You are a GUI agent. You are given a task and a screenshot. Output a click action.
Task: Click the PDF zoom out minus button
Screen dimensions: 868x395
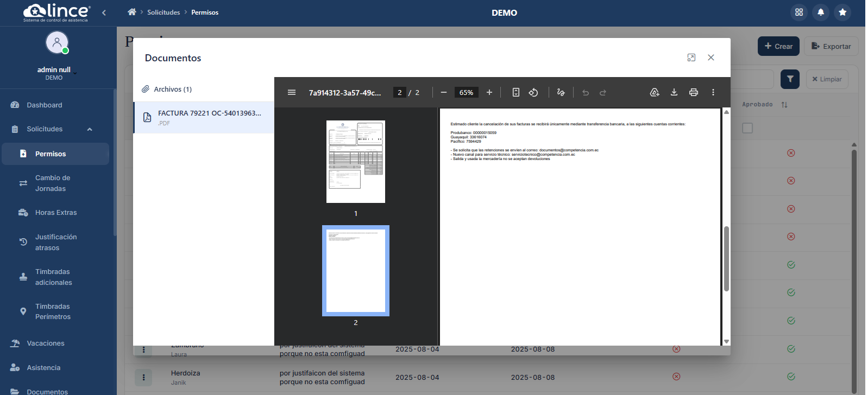click(x=444, y=92)
